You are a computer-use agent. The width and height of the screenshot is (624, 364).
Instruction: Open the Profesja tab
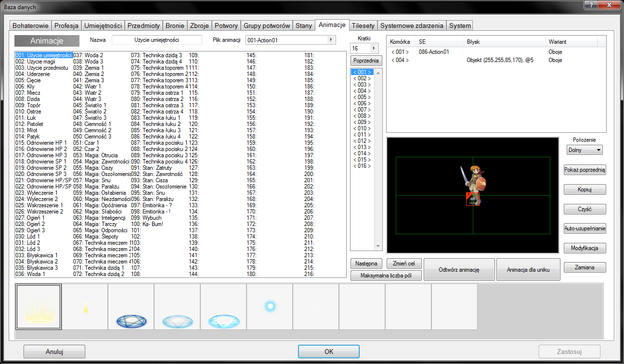66,25
